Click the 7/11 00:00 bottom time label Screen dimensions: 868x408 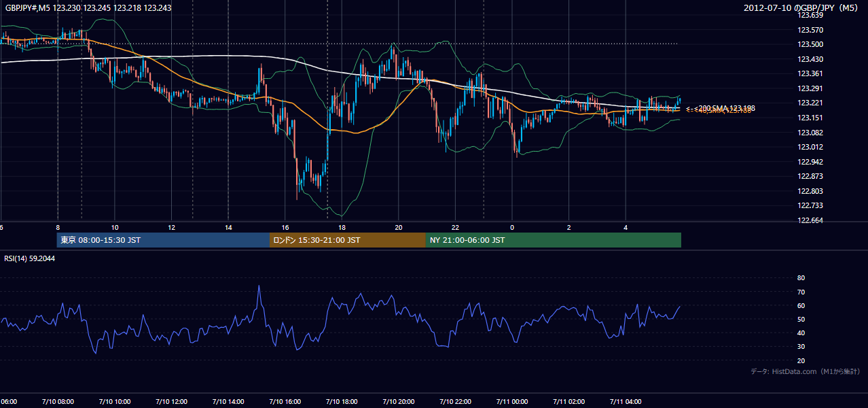pyautogui.click(x=512, y=402)
